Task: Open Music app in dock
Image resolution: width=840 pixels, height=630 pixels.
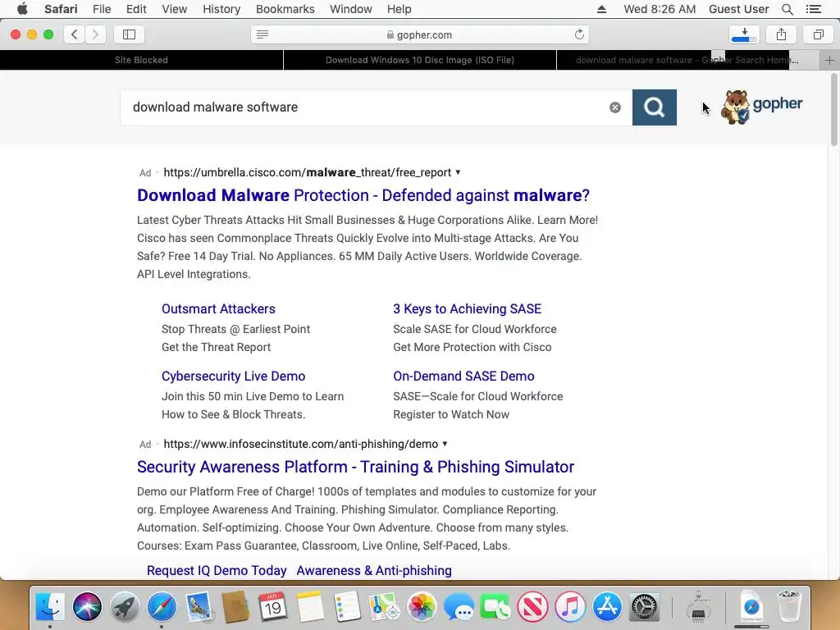Action: click(570, 607)
